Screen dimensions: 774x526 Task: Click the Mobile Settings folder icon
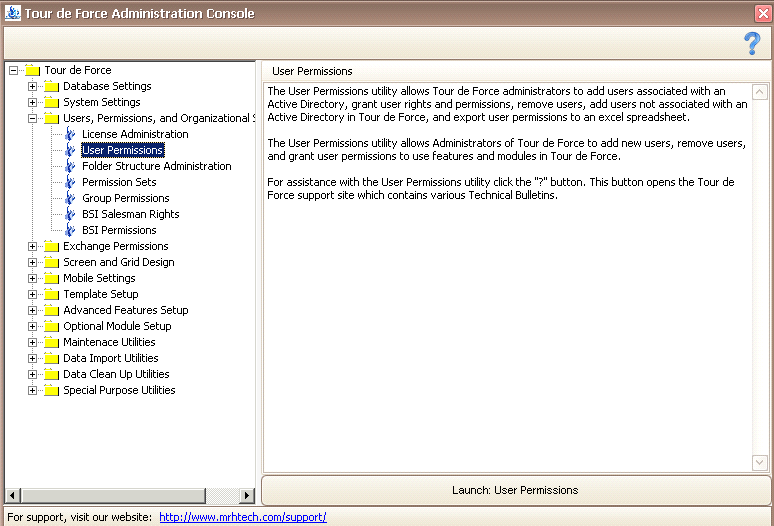tap(51, 278)
